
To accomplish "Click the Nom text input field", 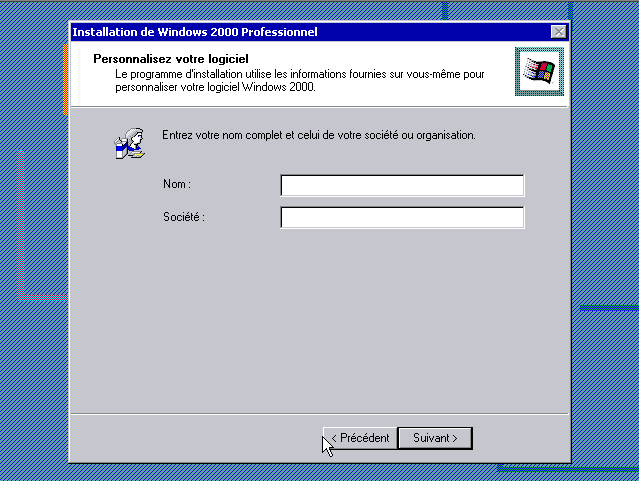I will point(402,185).
